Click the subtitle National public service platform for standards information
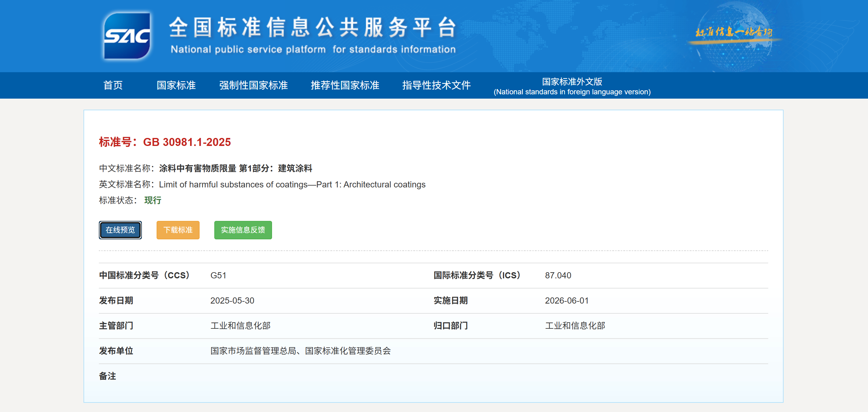 (313, 49)
